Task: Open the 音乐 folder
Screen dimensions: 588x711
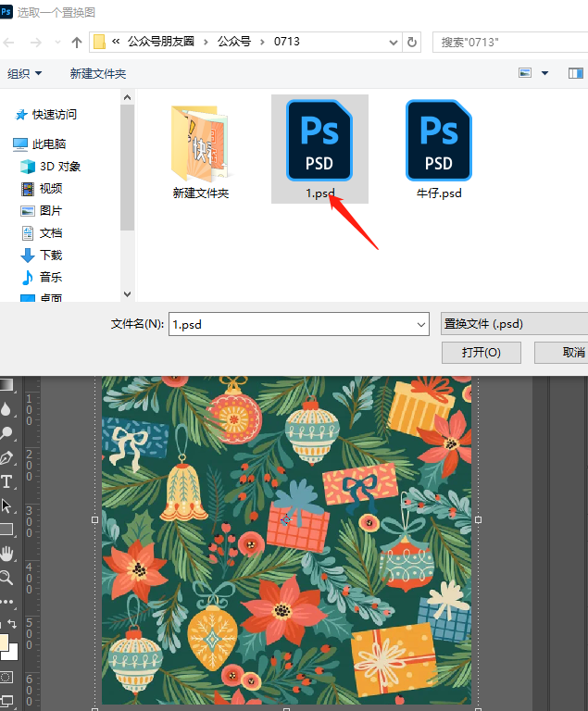Action: (x=42, y=277)
